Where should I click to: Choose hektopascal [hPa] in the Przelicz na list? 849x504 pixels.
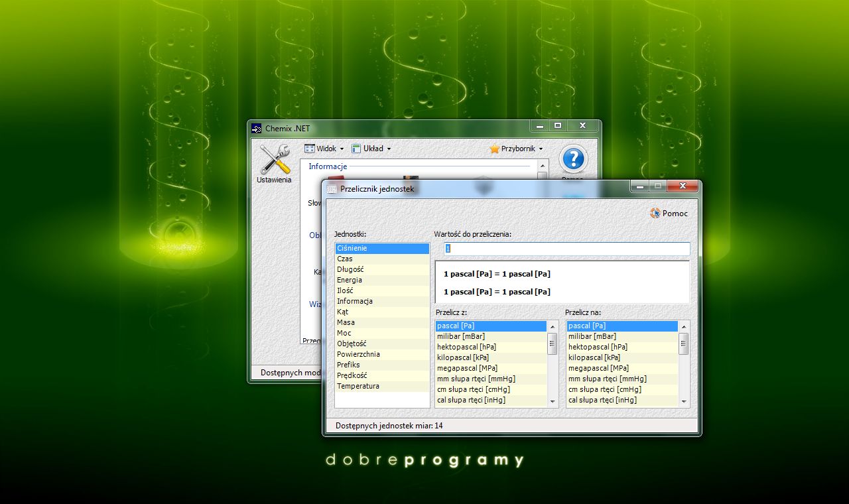(622, 347)
